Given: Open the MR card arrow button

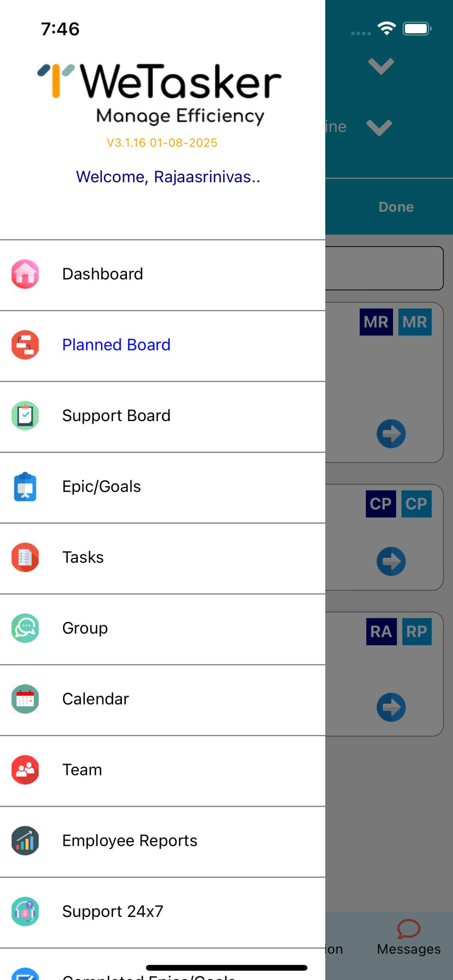Looking at the screenshot, I should [x=391, y=434].
